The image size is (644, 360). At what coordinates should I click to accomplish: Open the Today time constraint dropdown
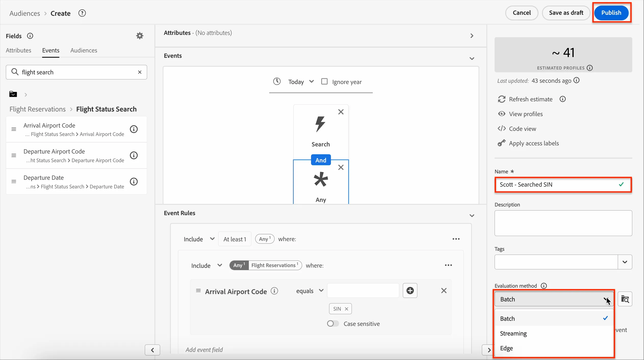301,82
